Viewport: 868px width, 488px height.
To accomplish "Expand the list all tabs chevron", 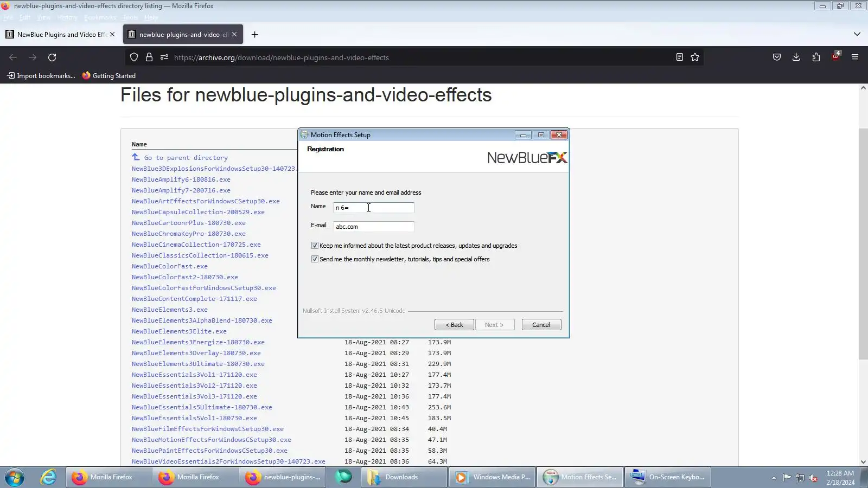I will [857, 34].
